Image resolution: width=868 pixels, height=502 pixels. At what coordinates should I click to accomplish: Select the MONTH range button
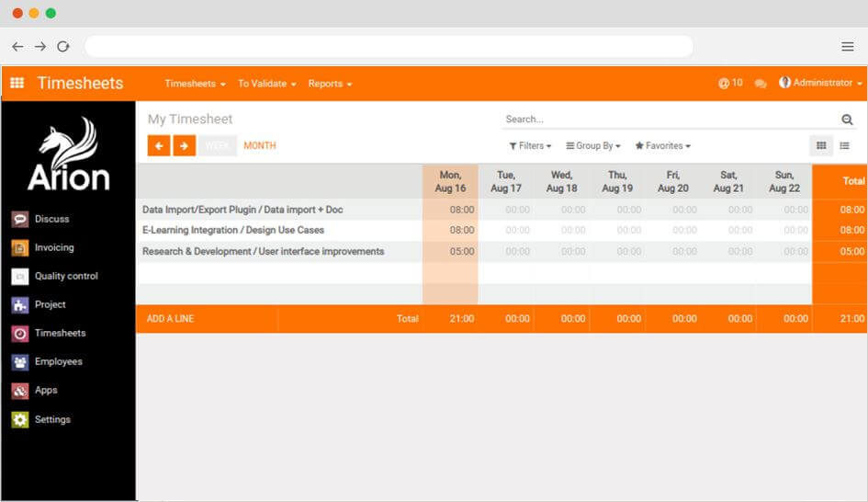pos(260,145)
